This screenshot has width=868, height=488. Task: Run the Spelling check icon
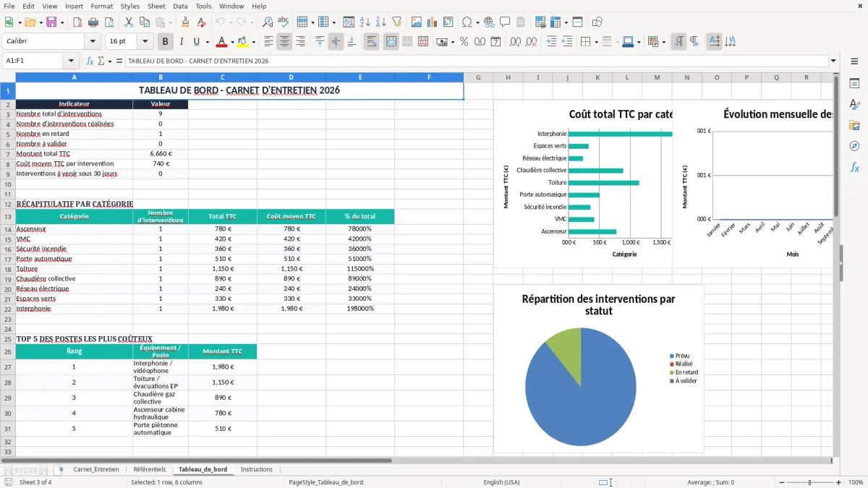coord(284,22)
